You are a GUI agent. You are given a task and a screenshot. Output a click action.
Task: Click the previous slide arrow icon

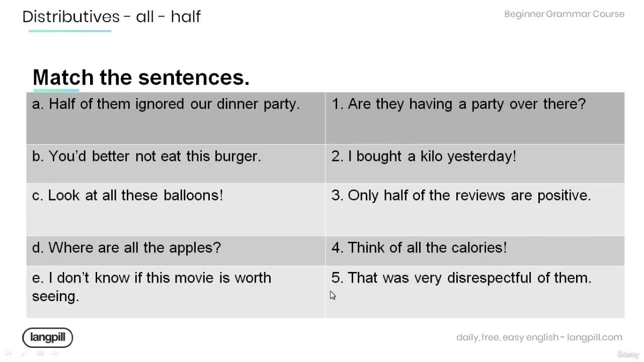point(8,353)
